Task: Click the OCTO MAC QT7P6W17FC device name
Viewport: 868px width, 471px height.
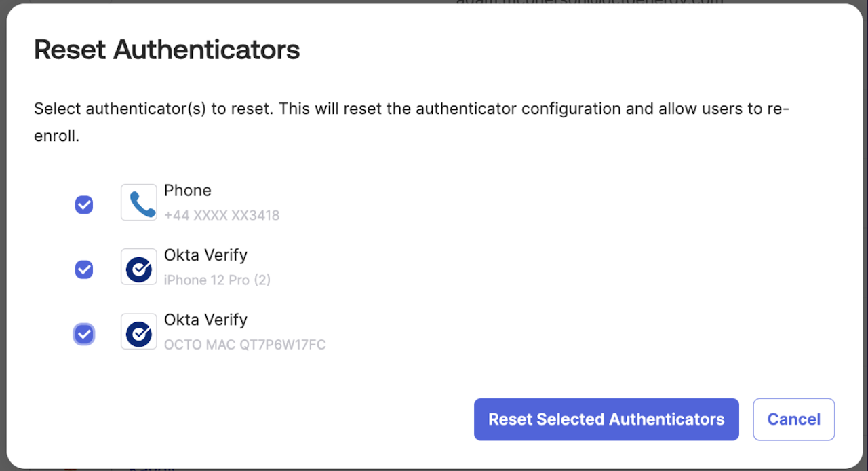Action: 245,345
